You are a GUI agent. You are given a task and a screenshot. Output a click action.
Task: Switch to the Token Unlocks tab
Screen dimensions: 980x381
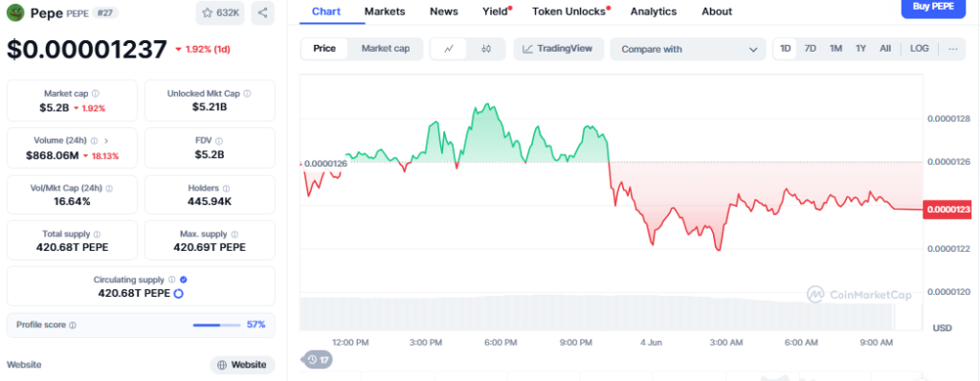point(570,11)
